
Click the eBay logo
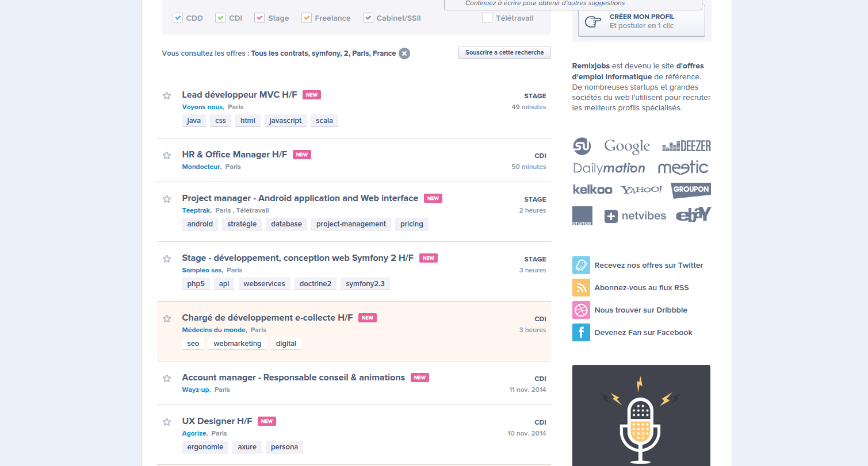(693, 214)
